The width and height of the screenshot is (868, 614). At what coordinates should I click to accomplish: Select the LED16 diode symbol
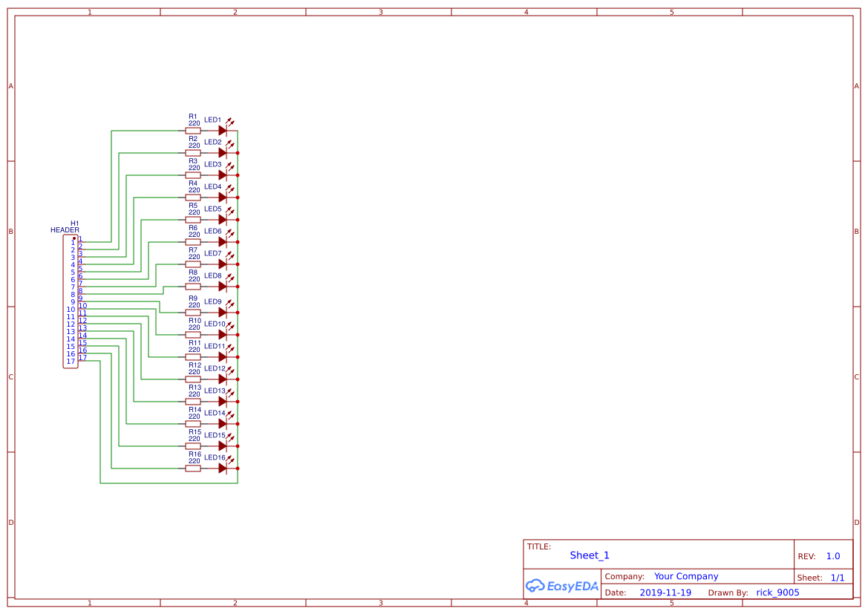tap(223, 468)
